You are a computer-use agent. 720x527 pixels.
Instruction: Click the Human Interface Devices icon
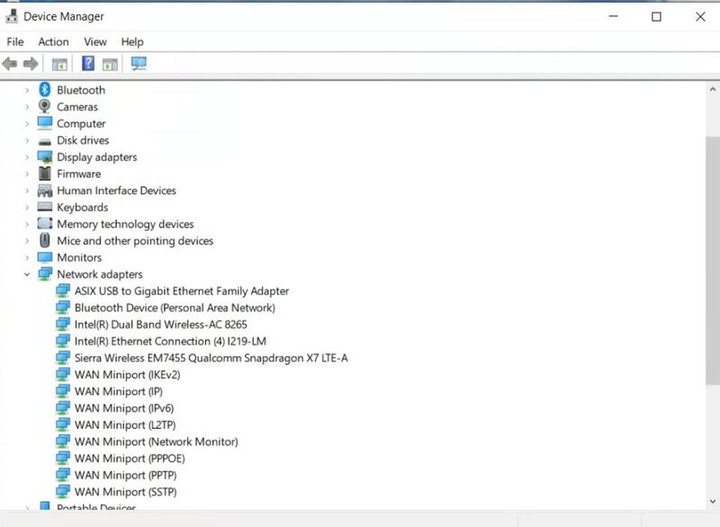tap(45, 191)
